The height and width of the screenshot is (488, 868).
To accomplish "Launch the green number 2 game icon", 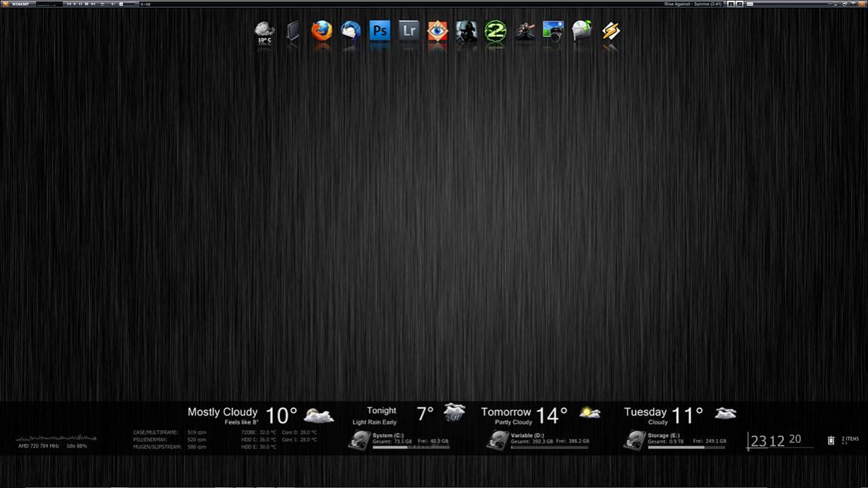I will (495, 31).
